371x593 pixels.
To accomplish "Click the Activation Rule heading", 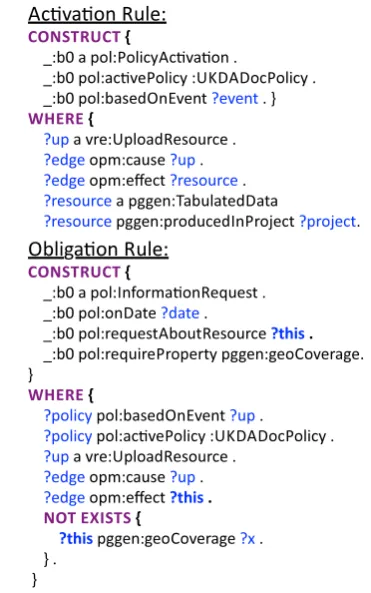I will point(97,15).
